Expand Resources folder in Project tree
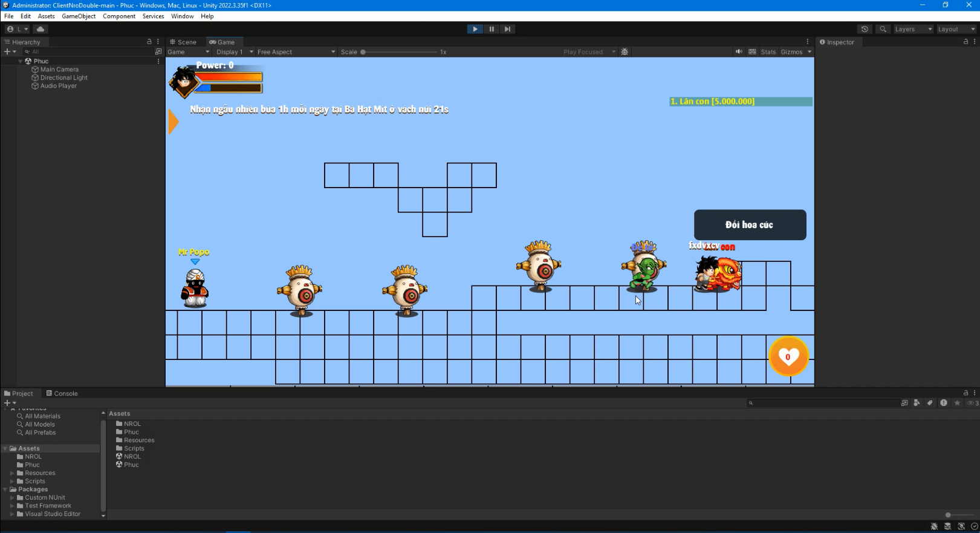This screenshot has width=980, height=533. [x=11, y=473]
